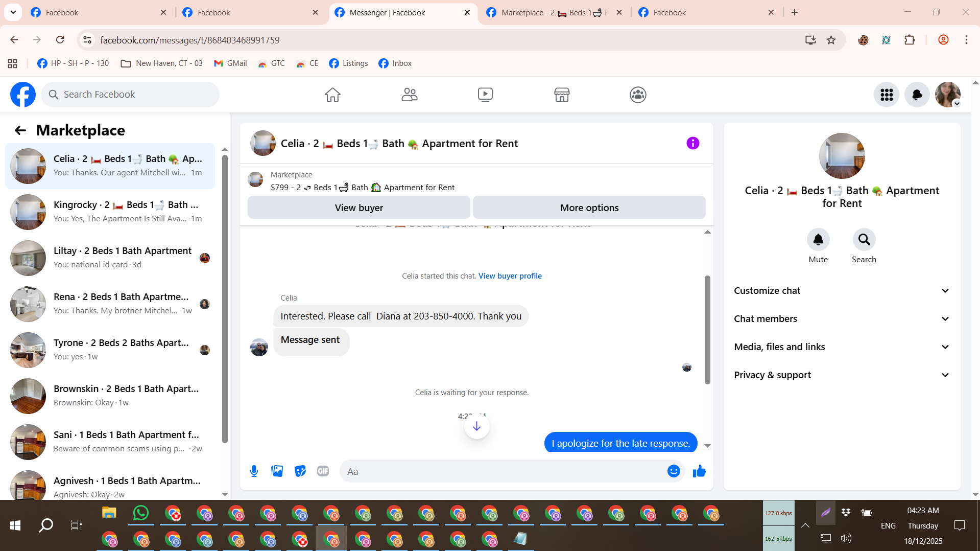
Task: Reload the current page
Action: pos(60,40)
